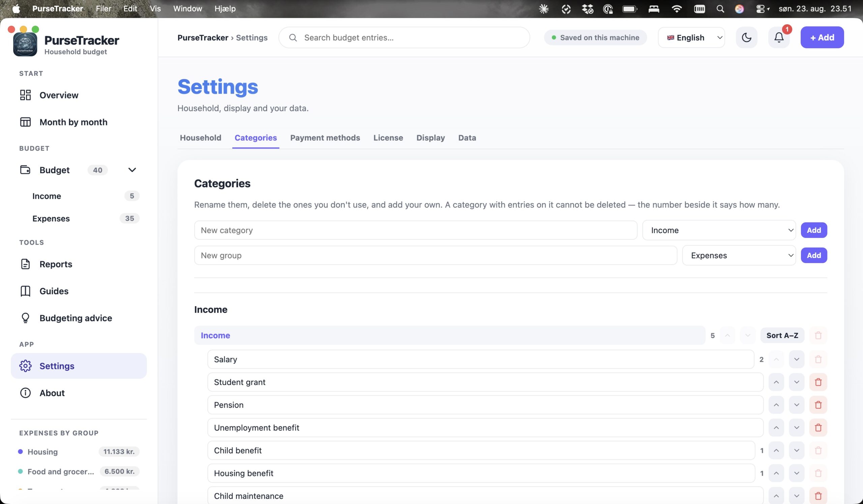Click Add next to New category
The width and height of the screenshot is (863, 504).
tap(814, 230)
